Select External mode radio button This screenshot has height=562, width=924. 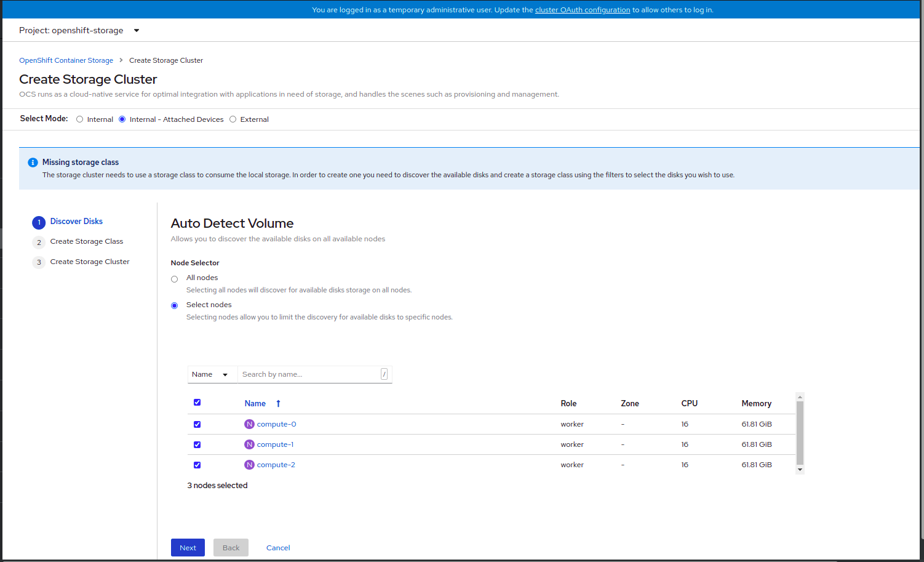tap(233, 119)
